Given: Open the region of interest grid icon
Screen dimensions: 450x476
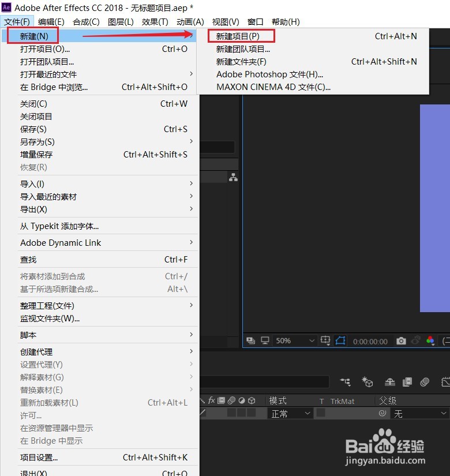Looking at the screenshot, I should (x=325, y=340).
